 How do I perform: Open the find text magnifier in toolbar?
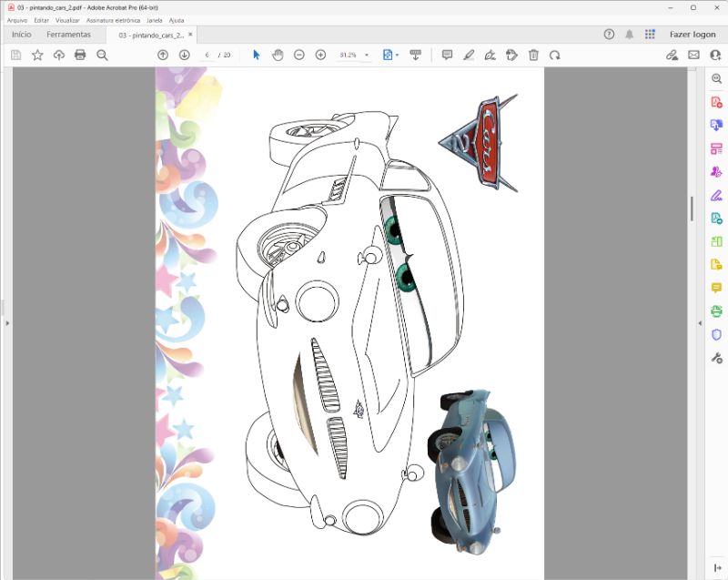(102, 55)
